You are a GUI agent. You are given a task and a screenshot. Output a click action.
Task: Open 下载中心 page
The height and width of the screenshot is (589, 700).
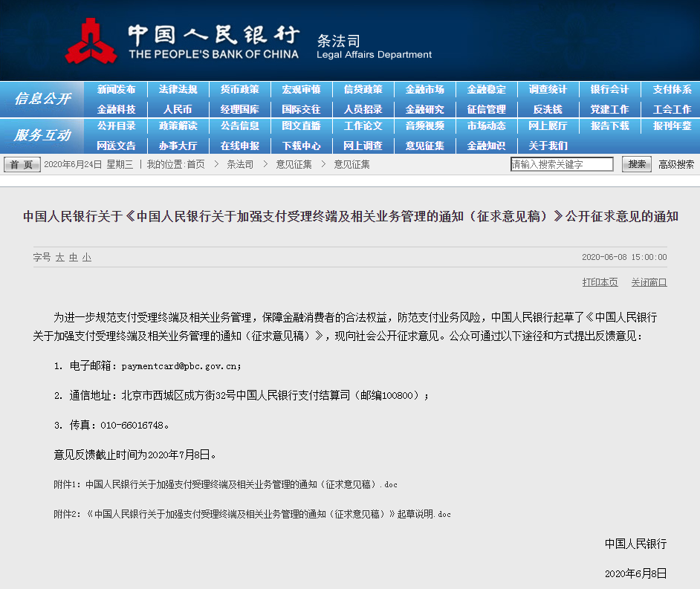coord(302,146)
